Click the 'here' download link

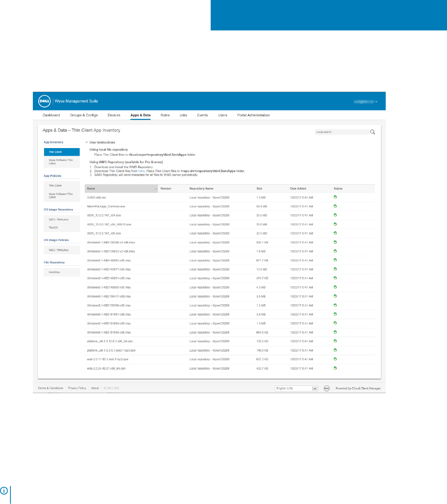[141, 171]
